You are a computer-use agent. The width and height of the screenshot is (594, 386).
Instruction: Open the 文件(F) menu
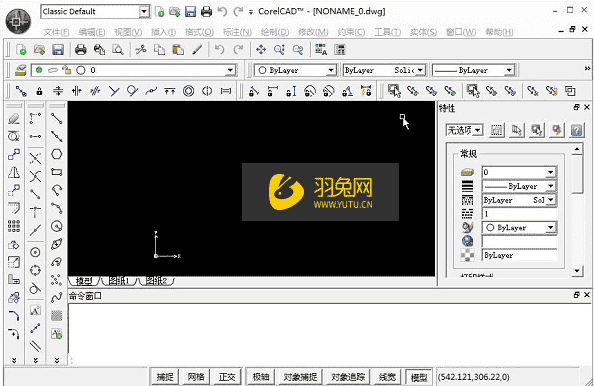pos(56,32)
